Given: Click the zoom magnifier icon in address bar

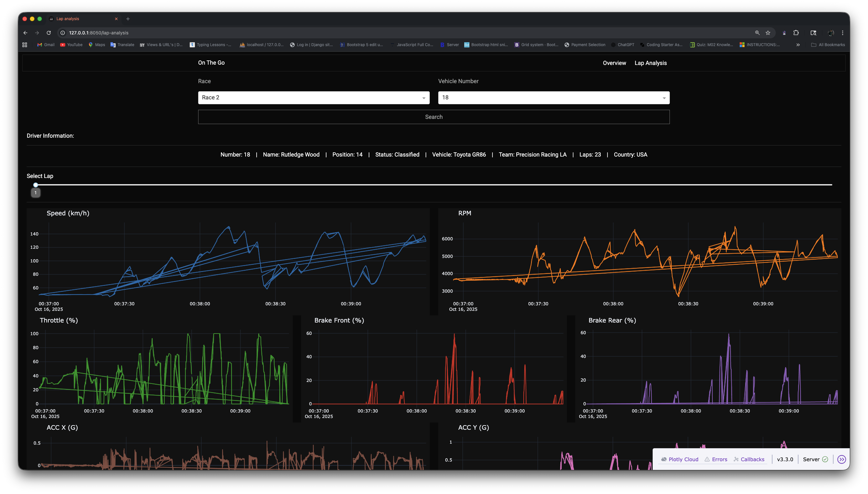Looking at the screenshot, I should (757, 33).
